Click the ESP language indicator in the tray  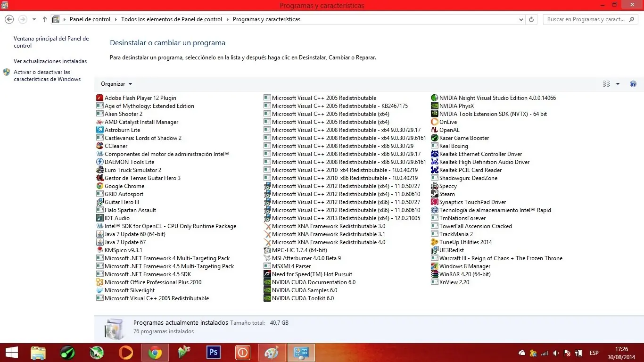click(x=594, y=353)
